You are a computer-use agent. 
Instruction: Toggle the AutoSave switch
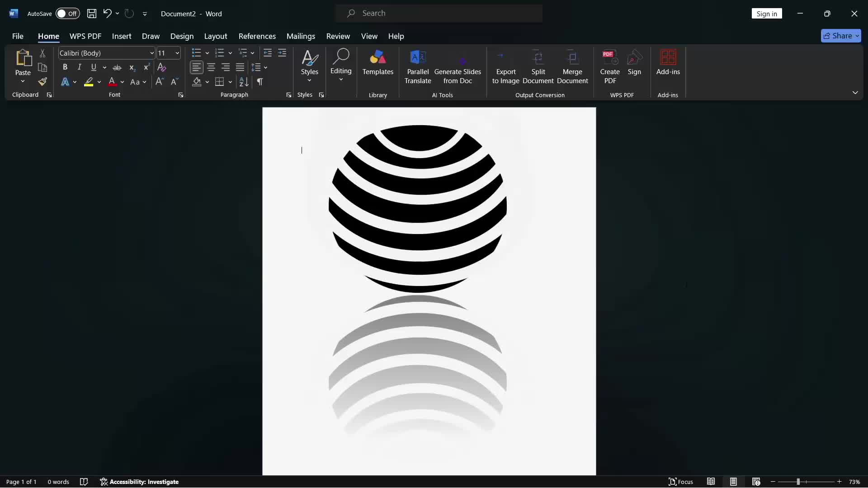(67, 14)
